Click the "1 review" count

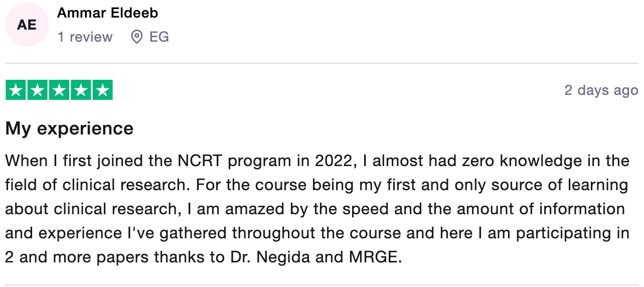(x=85, y=37)
